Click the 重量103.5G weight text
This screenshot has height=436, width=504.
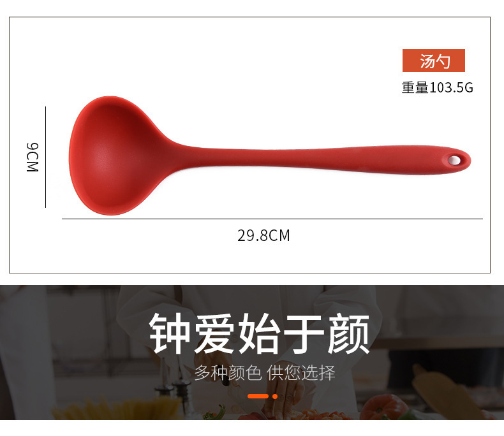(x=438, y=88)
